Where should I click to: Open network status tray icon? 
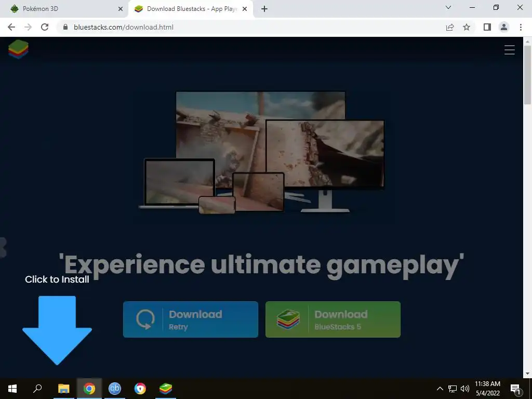coord(453,389)
